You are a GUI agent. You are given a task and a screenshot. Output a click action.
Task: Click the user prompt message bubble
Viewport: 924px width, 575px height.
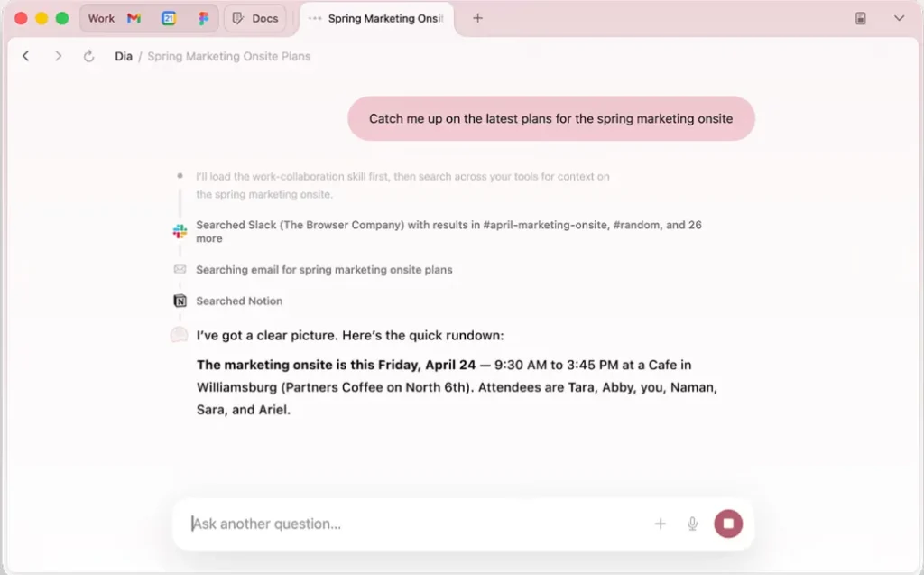tap(551, 118)
